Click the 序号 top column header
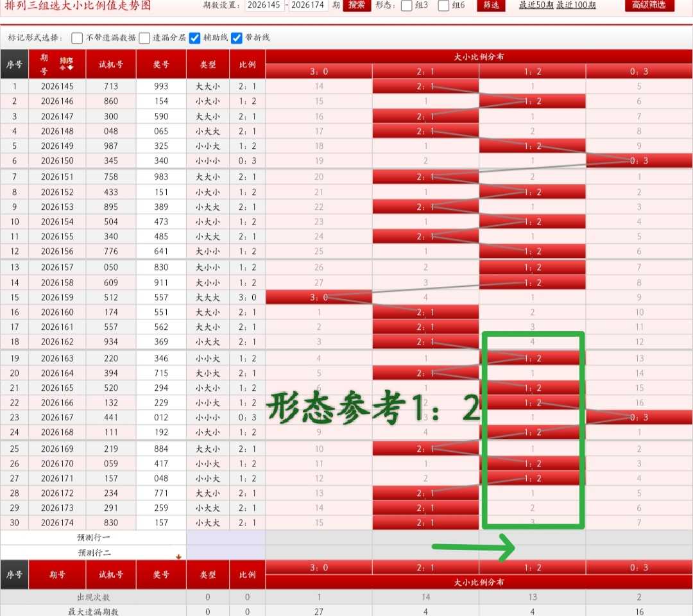This screenshot has width=693, height=616. coord(15,65)
